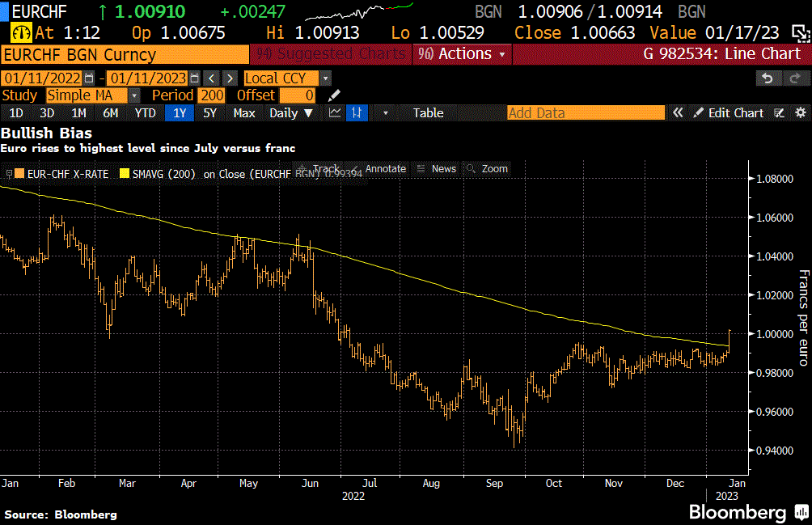Click the 01/11/2022 start date field
Viewport: 812px width, 525px height.
tap(43, 78)
